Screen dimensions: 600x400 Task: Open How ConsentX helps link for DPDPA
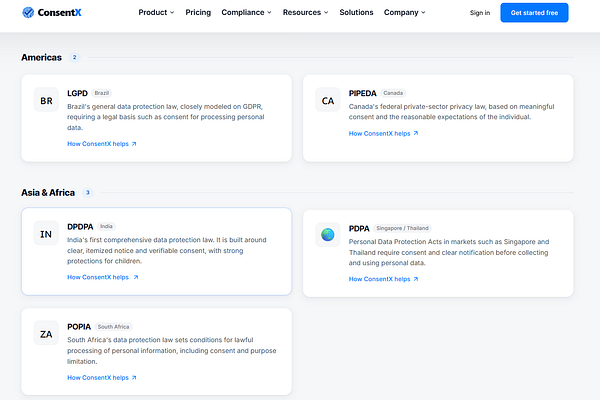point(103,277)
